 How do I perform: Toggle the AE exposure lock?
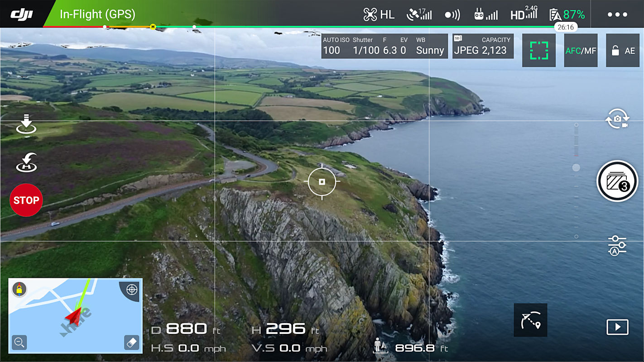[x=623, y=51]
